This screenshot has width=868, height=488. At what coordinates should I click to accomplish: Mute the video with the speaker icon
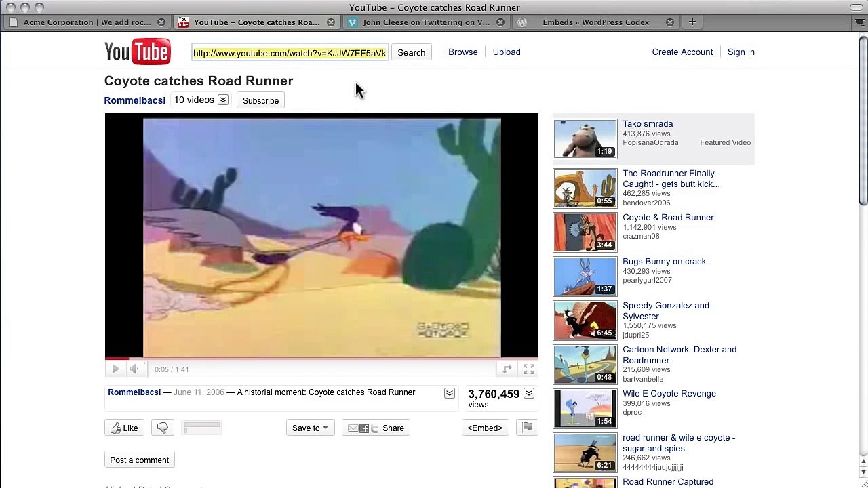point(134,369)
